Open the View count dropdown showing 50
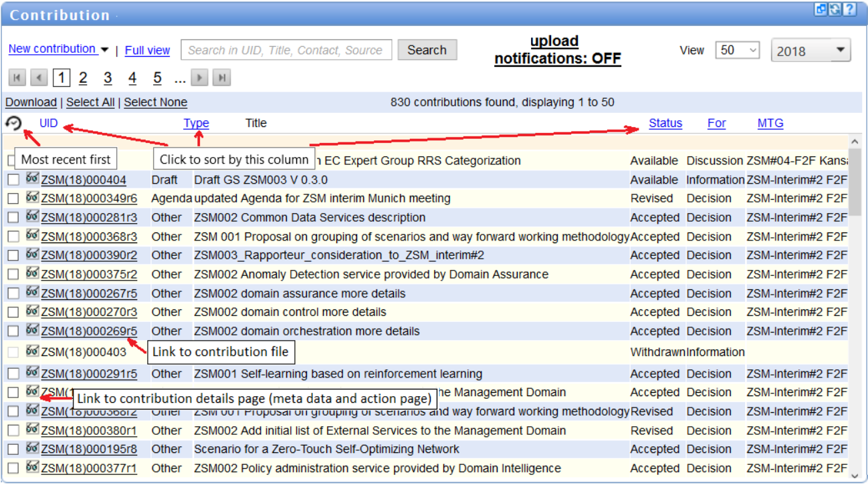868x485 pixels. (736, 50)
